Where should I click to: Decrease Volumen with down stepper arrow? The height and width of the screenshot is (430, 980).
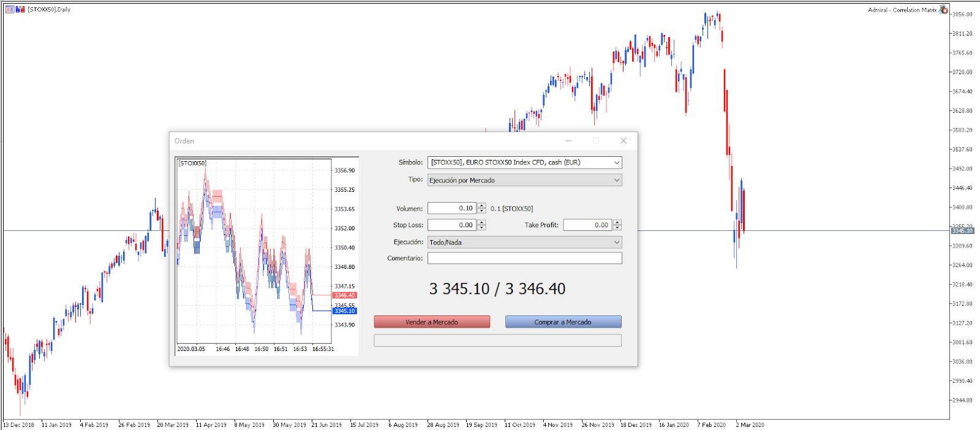coord(481,211)
